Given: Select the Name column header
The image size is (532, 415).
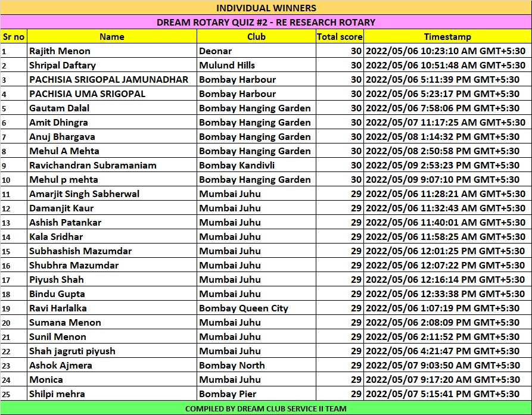Looking at the screenshot, I should [112, 36].
